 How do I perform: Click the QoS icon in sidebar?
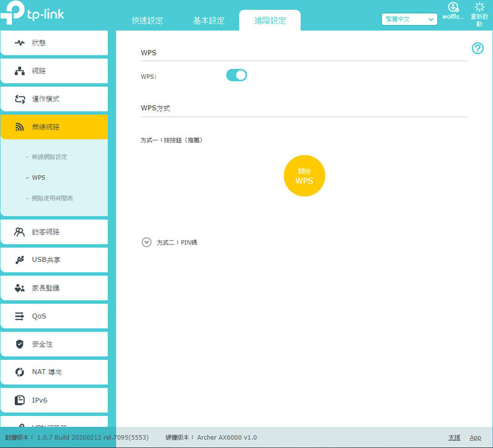[20, 316]
